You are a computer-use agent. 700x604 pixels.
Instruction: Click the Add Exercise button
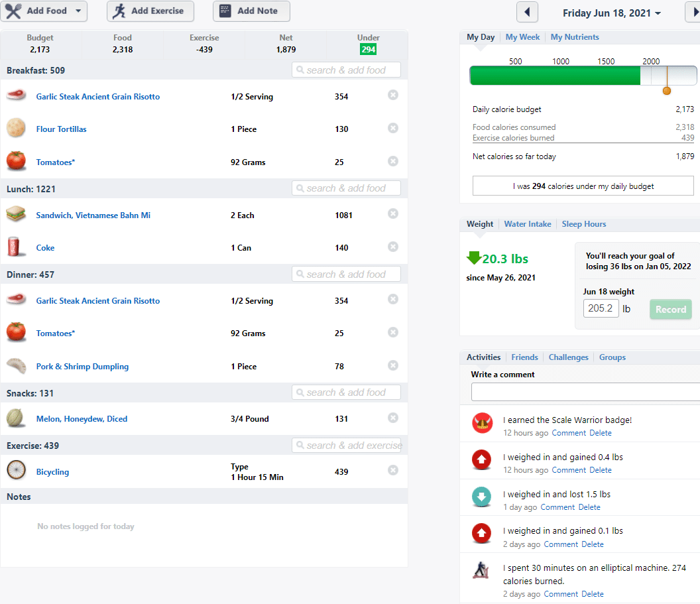[150, 11]
